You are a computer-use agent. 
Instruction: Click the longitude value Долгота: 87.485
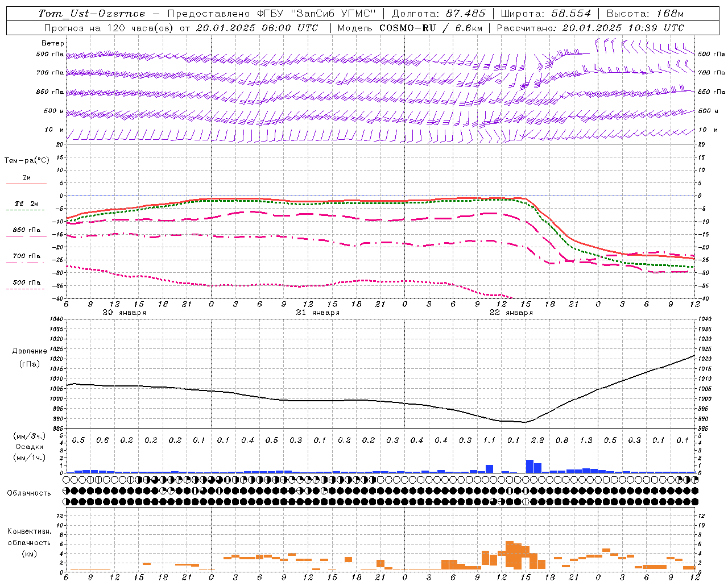click(439, 14)
